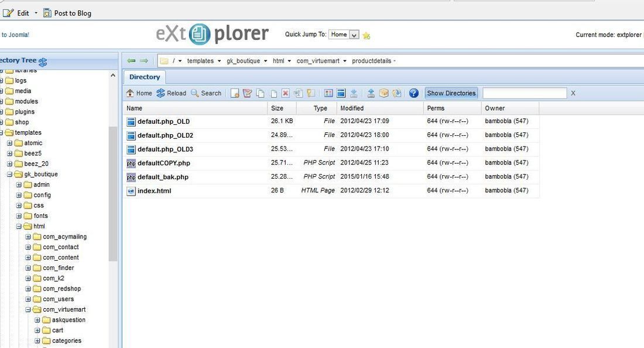Collapse the com_virtuemart tree folder
Image resolution: width=644 pixels, height=348 pixels.
[28, 310]
